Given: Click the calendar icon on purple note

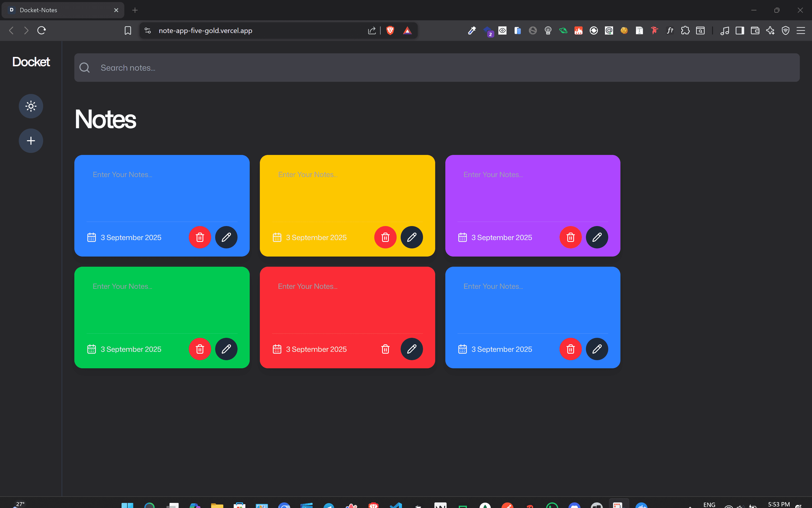Looking at the screenshot, I should tap(462, 237).
